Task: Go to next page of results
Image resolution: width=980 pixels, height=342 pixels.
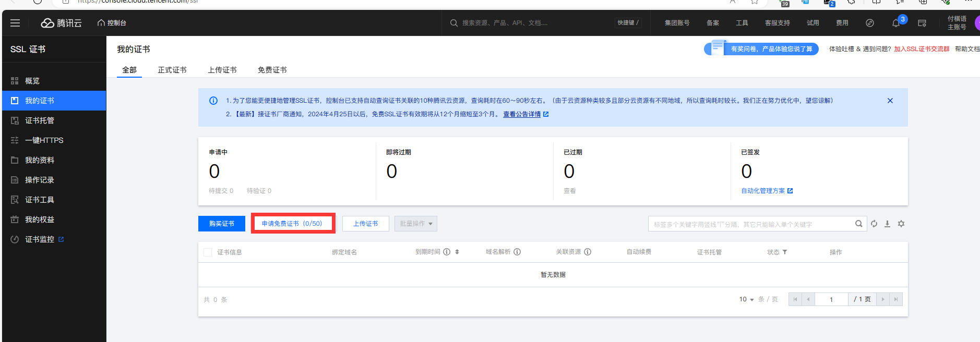Action: pyautogui.click(x=883, y=299)
